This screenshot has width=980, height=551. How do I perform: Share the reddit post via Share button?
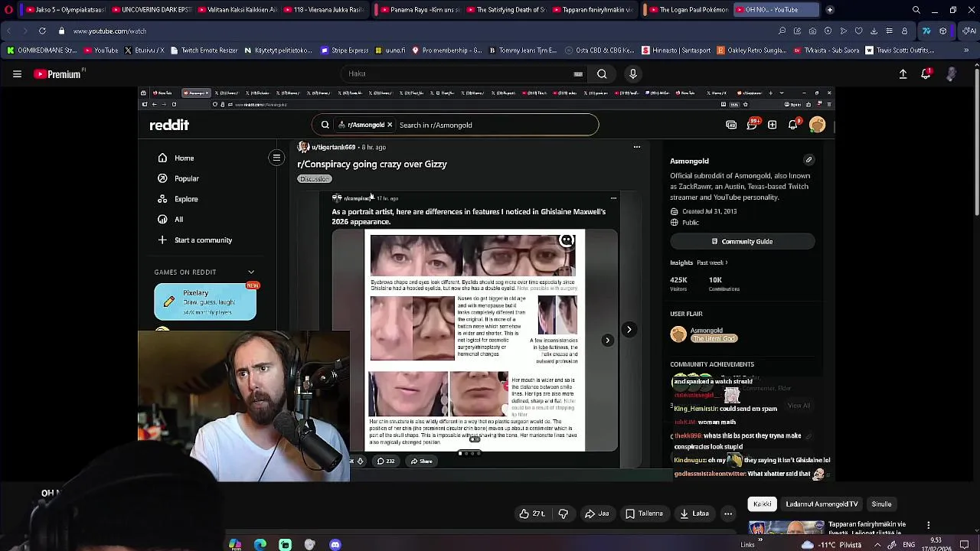(421, 461)
